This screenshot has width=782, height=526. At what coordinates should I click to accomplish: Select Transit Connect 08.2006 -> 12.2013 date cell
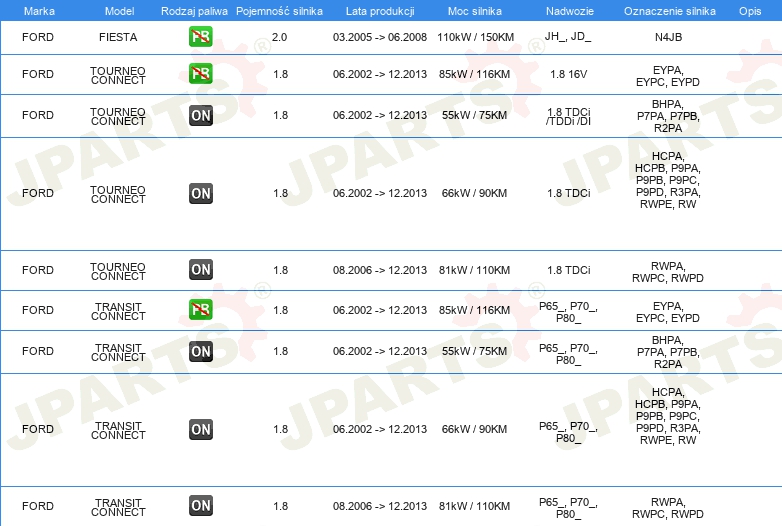[380, 506]
